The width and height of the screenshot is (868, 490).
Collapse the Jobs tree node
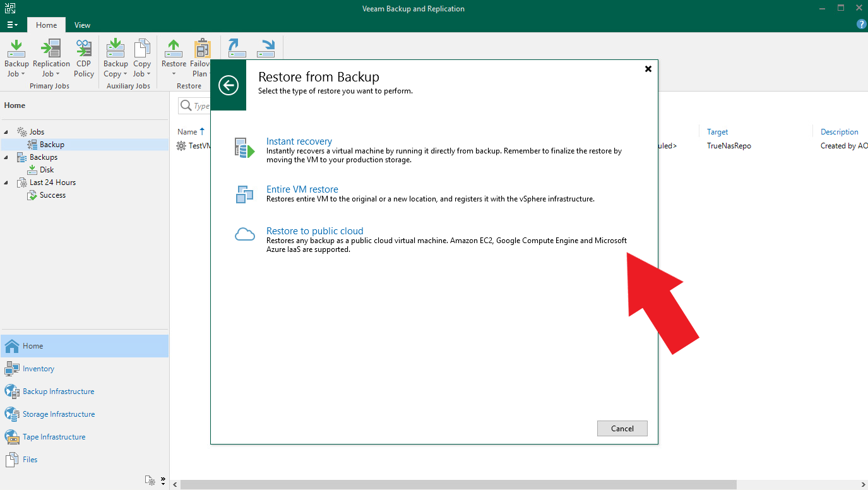[6, 132]
